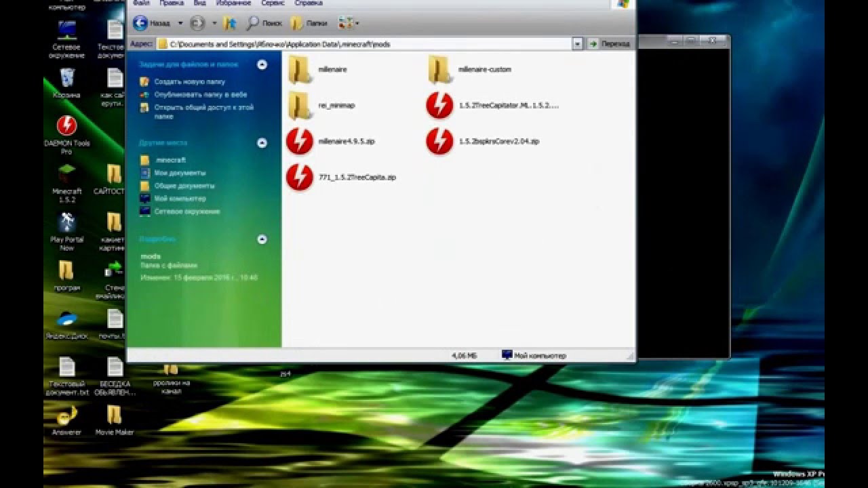
Task: Toggle the Folders (Папки) pane button
Action: tap(309, 24)
